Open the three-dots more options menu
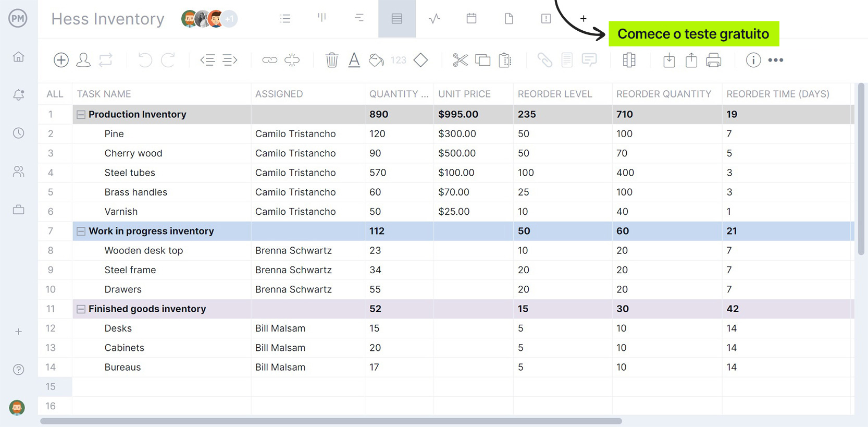 776,60
